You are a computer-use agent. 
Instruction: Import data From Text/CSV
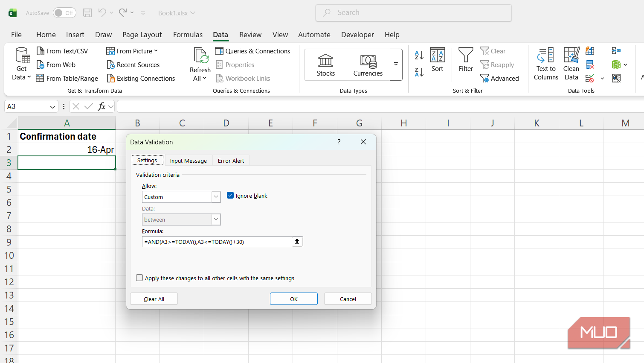click(62, 51)
